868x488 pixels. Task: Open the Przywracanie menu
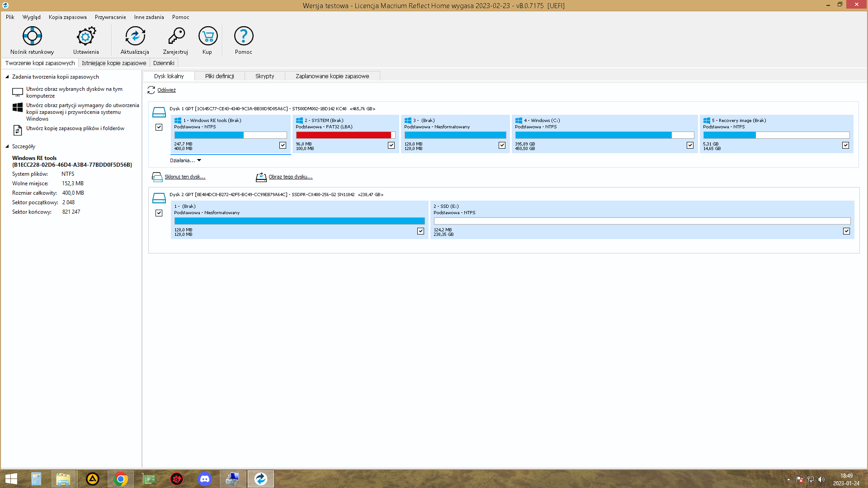click(x=110, y=17)
